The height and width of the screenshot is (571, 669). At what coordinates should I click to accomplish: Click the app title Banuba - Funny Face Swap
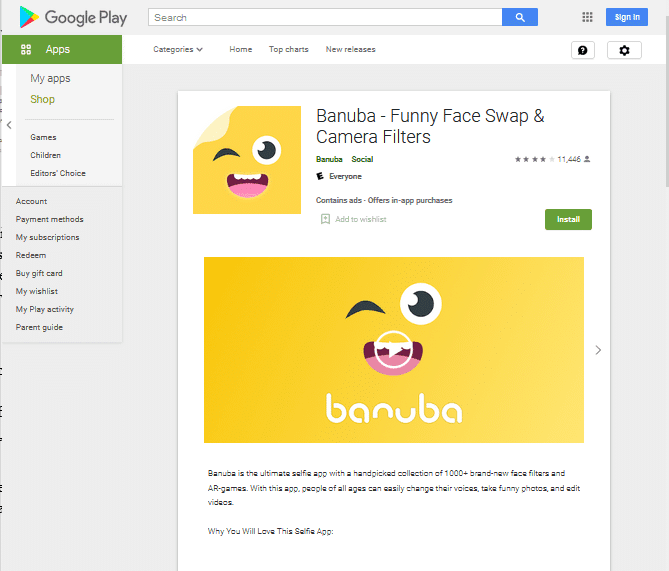(430, 126)
